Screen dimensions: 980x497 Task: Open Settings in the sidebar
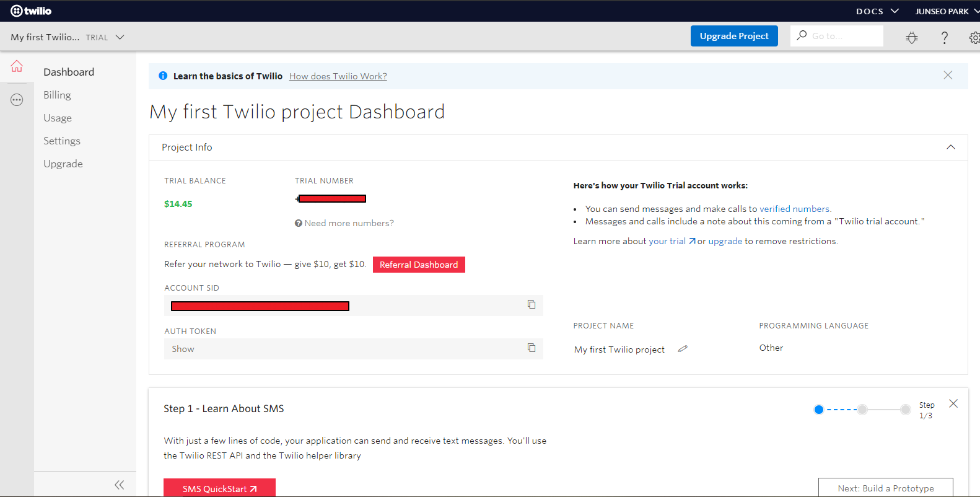click(x=62, y=141)
